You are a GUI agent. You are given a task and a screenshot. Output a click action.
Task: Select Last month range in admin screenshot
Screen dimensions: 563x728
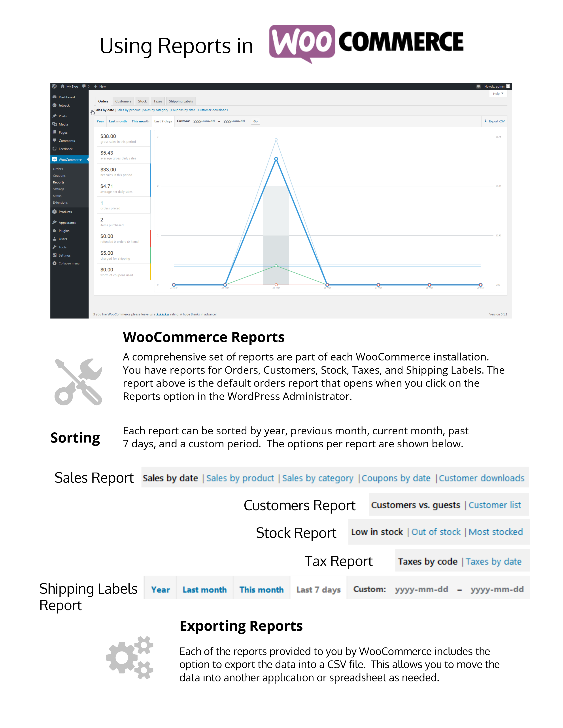click(x=118, y=121)
